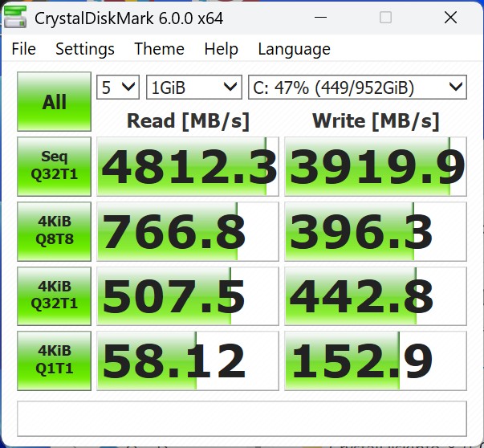Run all benchmarks with the All button
The image size is (484, 448).
tap(54, 102)
